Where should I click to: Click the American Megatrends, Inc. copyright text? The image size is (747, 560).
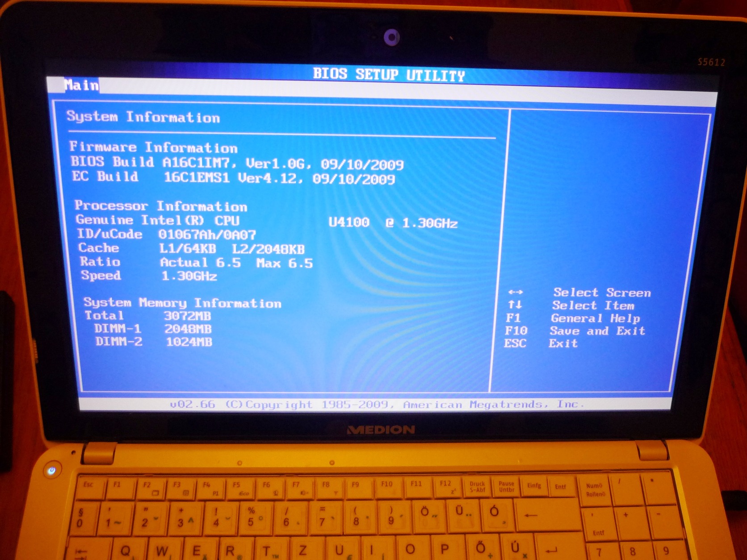click(x=494, y=404)
